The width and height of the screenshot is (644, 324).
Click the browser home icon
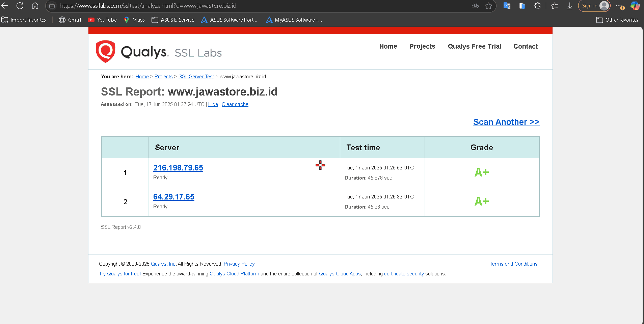35,6
